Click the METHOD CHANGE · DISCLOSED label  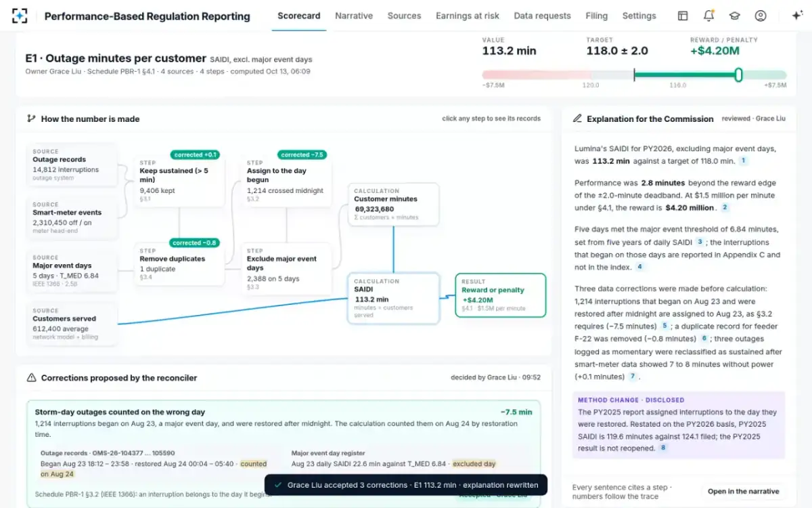click(x=631, y=400)
